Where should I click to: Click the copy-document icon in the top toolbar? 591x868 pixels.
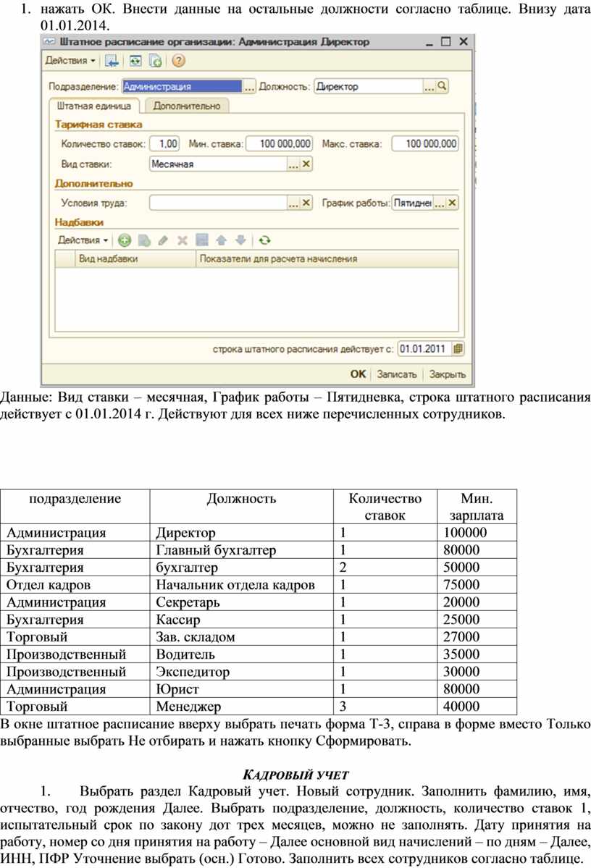pyautogui.click(x=156, y=61)
